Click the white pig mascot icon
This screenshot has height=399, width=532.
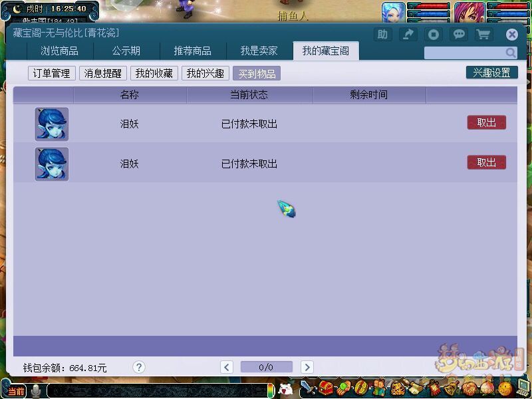285,390
